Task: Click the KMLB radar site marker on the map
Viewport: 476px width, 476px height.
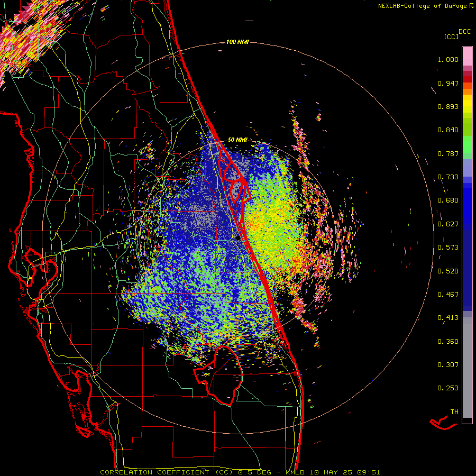Action: 237,239
